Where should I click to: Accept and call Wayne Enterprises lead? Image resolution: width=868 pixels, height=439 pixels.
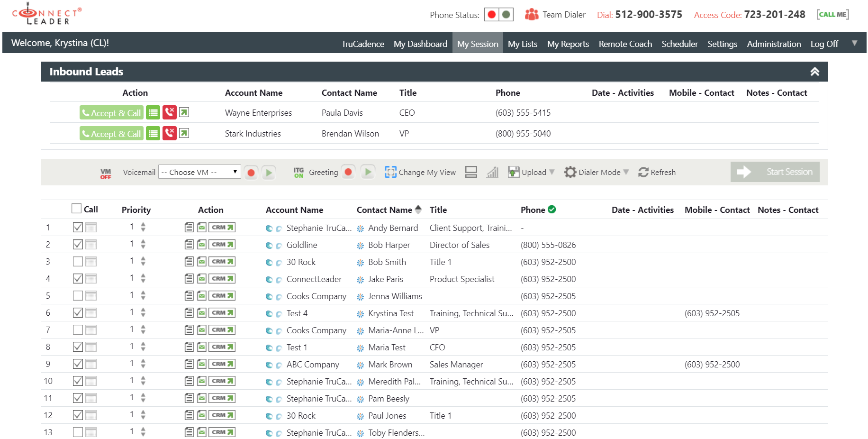coord(111,113)
